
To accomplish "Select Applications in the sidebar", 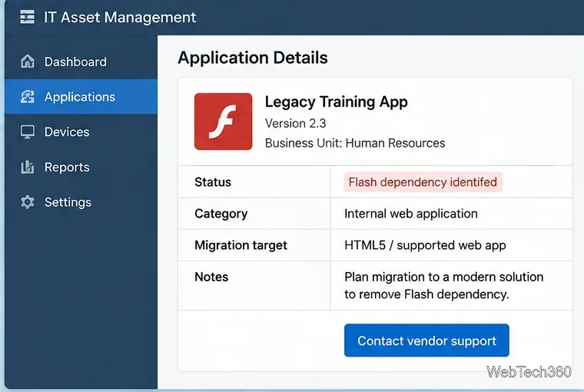I will click(x=81, y=97).
